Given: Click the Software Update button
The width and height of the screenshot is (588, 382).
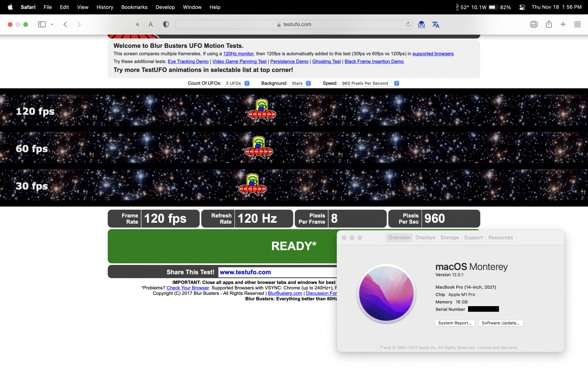Looking at the screenshot, I should pos(500,323).
